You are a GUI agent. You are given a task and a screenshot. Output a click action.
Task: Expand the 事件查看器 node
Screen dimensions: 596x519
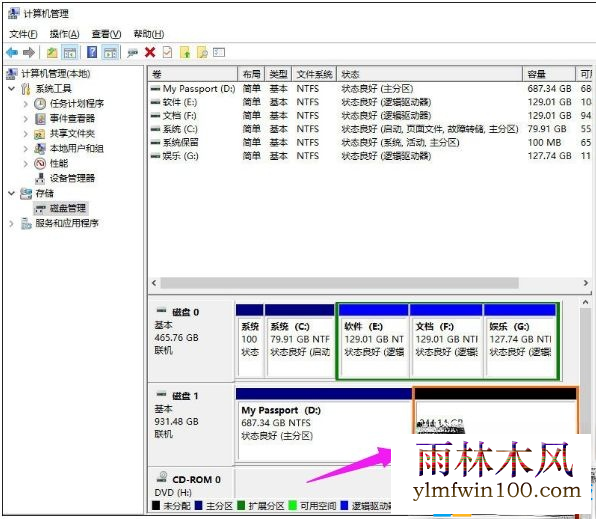coord(26,119)
